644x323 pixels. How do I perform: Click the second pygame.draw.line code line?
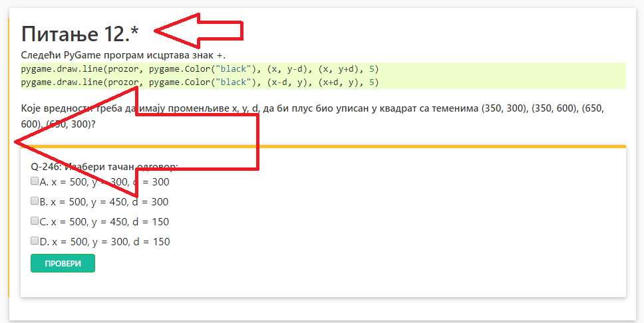tap(200, 82)
